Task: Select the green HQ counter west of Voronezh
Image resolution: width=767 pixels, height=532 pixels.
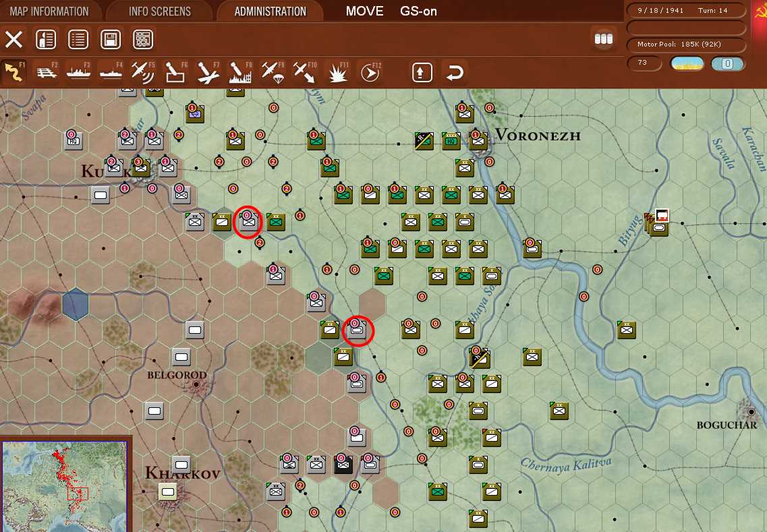Action: pos(451,141)
